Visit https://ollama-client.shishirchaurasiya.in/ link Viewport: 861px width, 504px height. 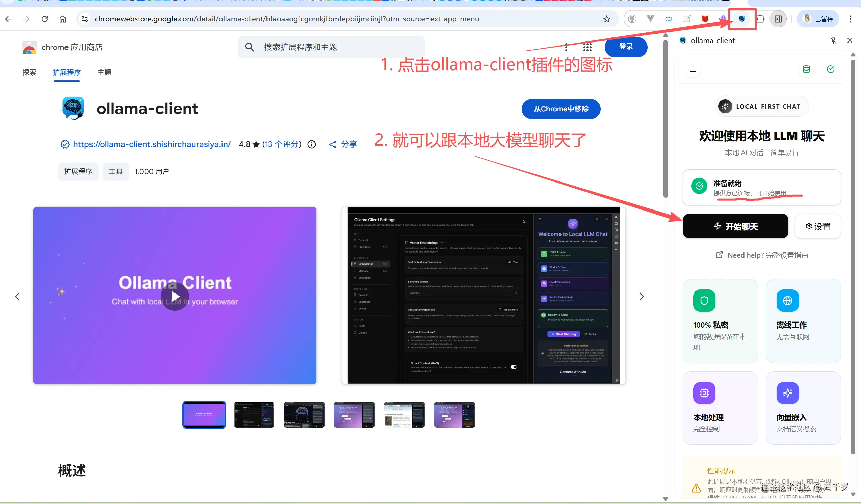tap(152, 144)
